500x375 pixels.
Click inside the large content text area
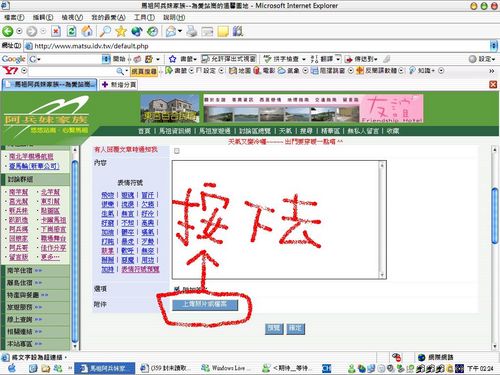(x=276, y=220)
